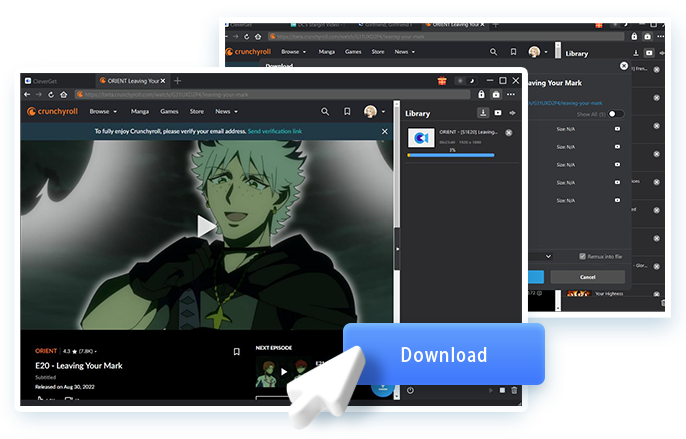
Task: Open the Store menu item
Action: point(196,112)
